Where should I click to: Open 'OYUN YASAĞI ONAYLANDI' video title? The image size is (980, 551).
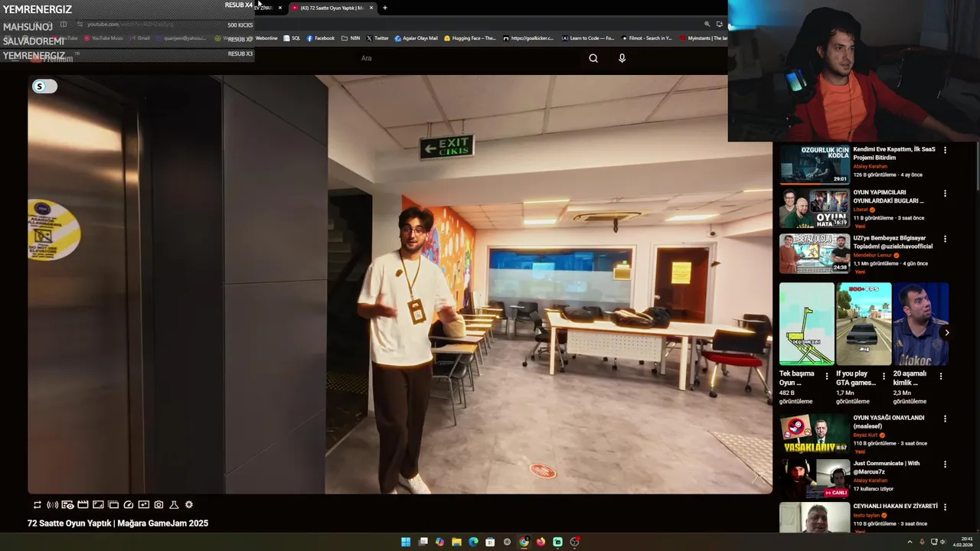(x=889, y=422)
